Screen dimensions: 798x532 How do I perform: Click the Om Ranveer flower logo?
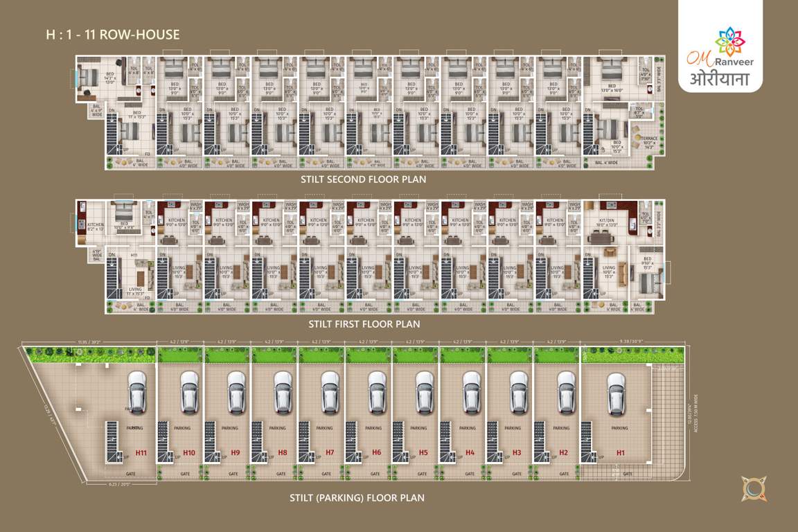pos(729,38)
